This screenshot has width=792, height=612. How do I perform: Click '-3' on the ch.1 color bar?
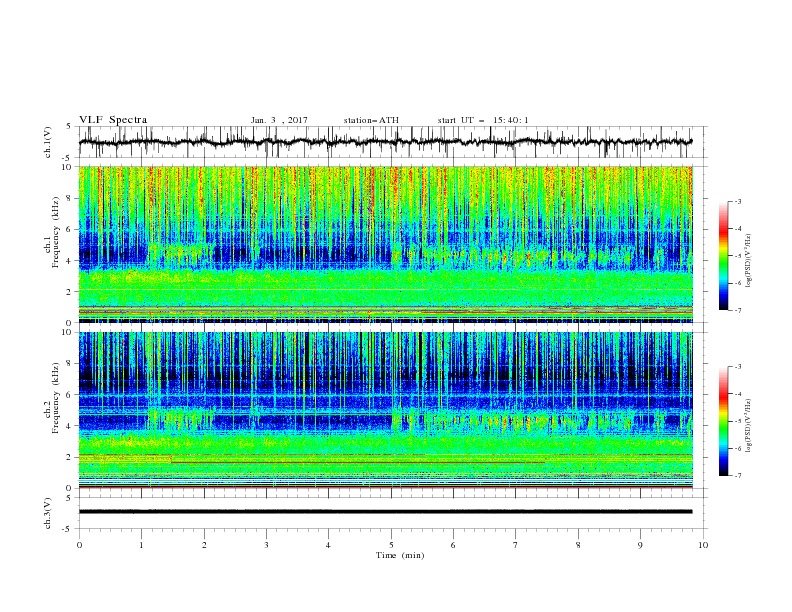pos(737,201)
